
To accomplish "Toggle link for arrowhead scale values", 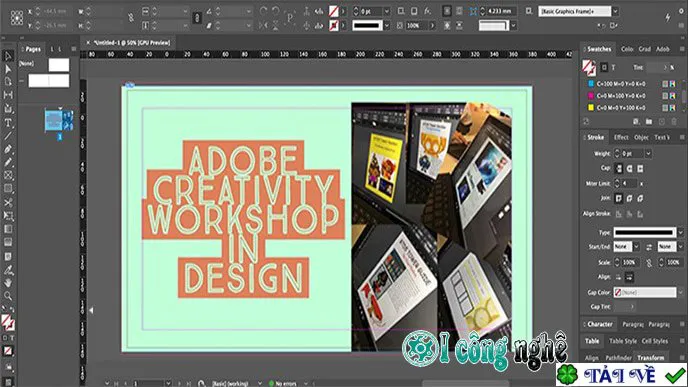I will (x=649, y=262).
